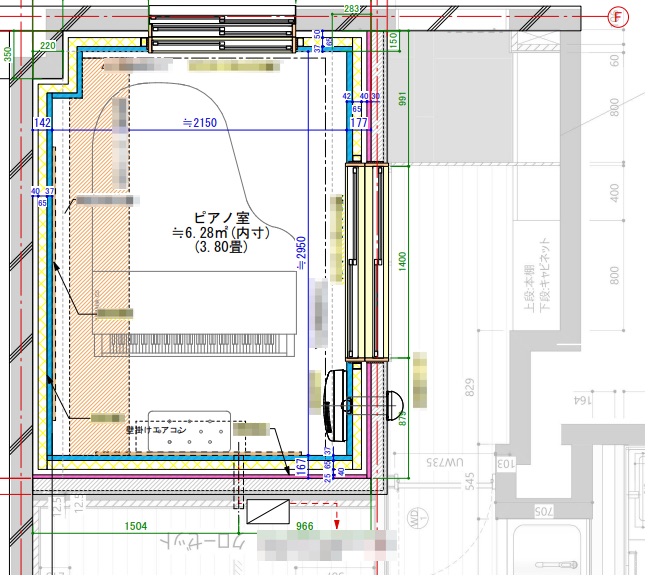Click the red downward arrow marker
The width and height of the screenshot is (651, 584).
tap(337, 521)
